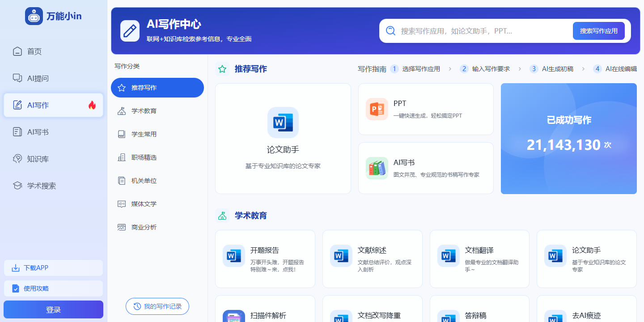Image resolution: width=644 pixels, height=322 pixels.
Task: Click the 扫描件解析 card icon
Action: (234, 316)
